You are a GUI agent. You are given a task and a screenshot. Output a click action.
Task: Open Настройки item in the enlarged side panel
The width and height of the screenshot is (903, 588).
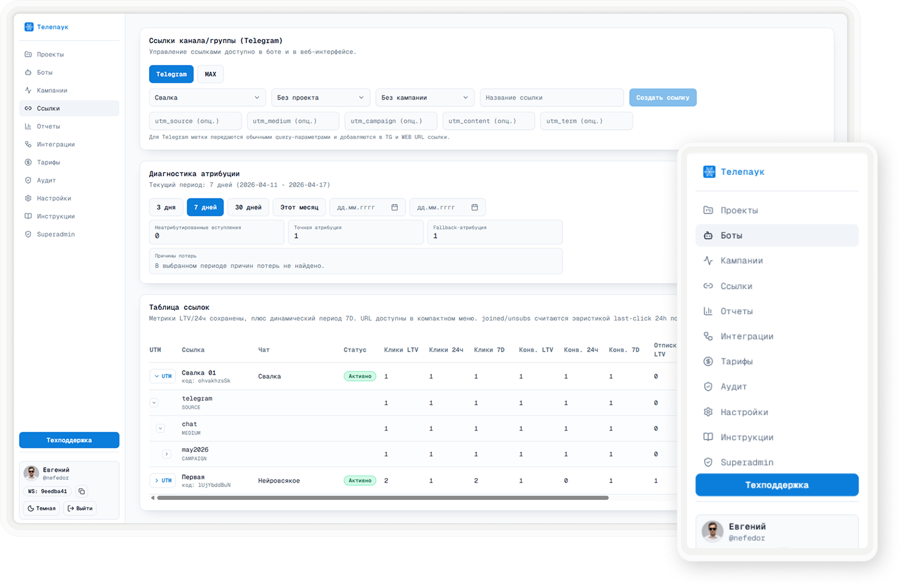click(x=777, y=412)
